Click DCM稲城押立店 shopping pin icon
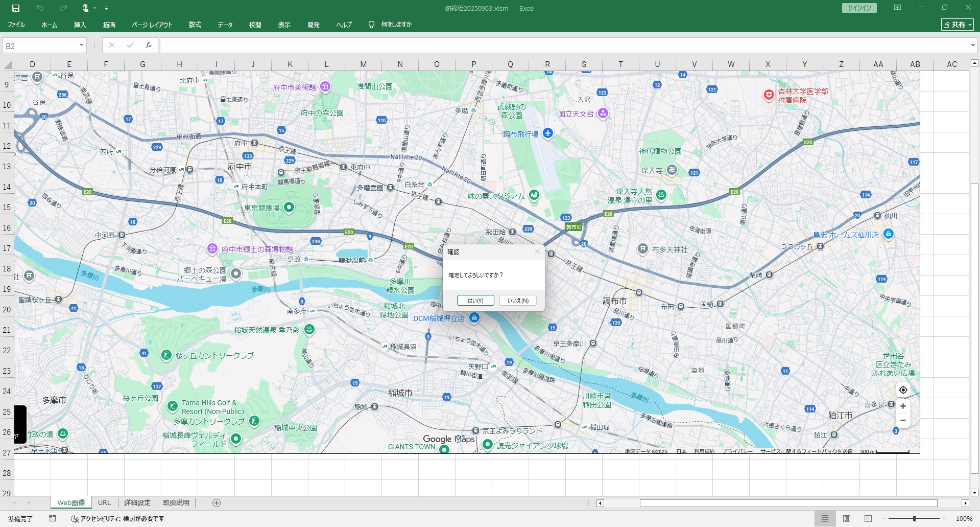 tap(474, 317)
